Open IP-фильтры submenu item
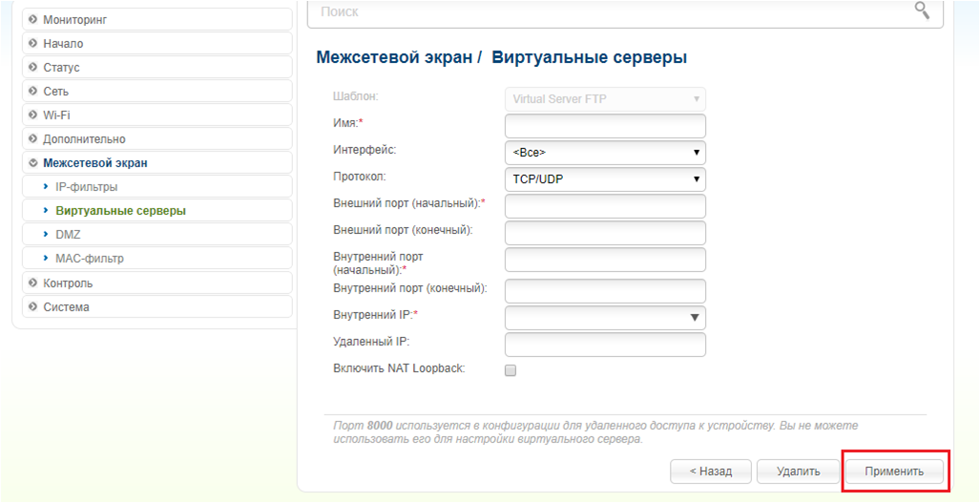Screen dimensions: 980x503 [x=87, y=187]
